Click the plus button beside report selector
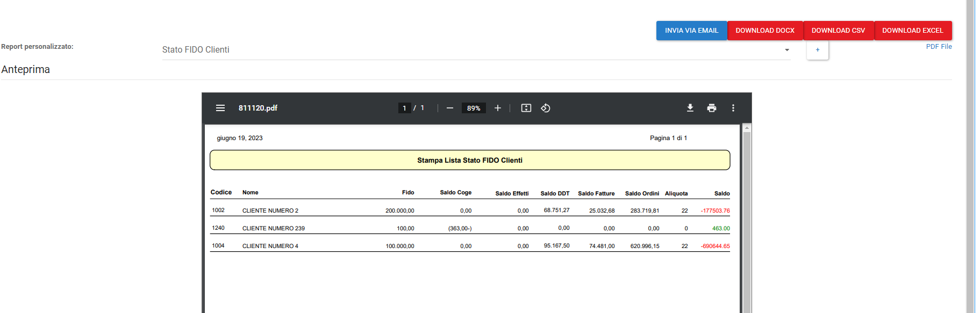Image resolution: width=980 pixels, height=313 pixels. click(818, 50)
